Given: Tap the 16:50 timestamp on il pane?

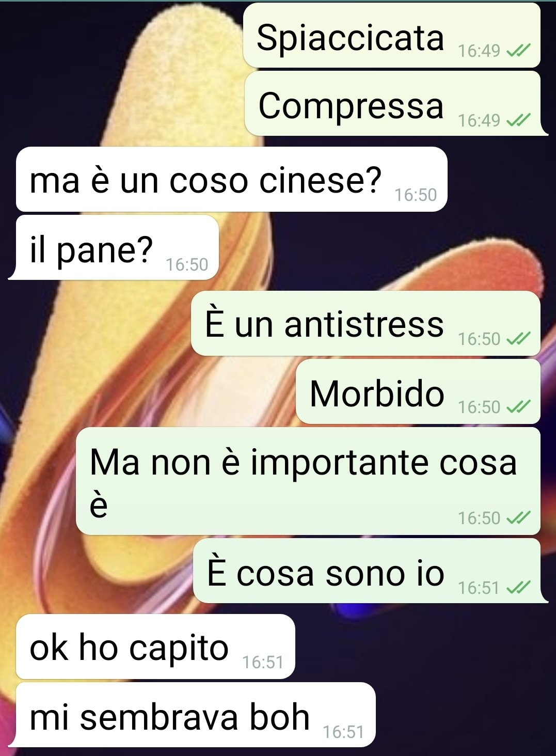Looking at the screenshot, I should pos(187,264).
